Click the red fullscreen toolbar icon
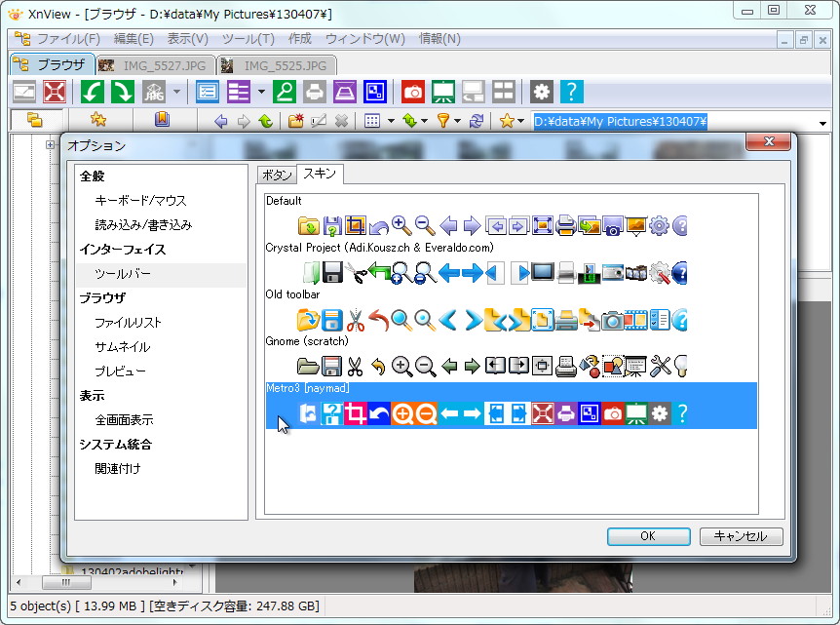 [x=55, y=93]
